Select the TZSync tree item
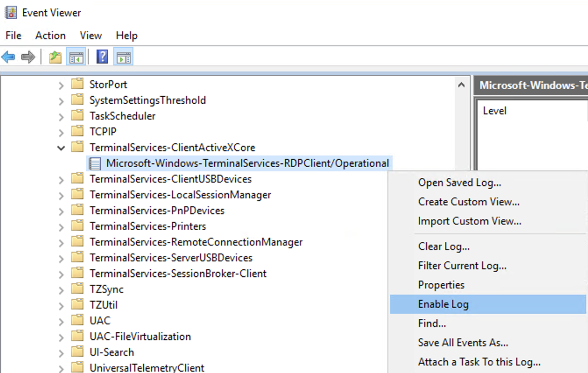The height and width of the screenshot is (373, 588). pos(106,289)
